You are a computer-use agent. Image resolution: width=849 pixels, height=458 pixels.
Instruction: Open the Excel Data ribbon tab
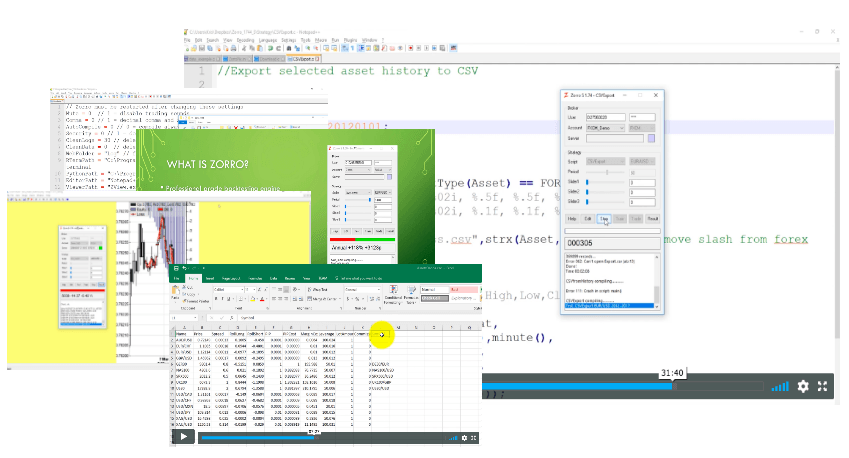point(273,278)
